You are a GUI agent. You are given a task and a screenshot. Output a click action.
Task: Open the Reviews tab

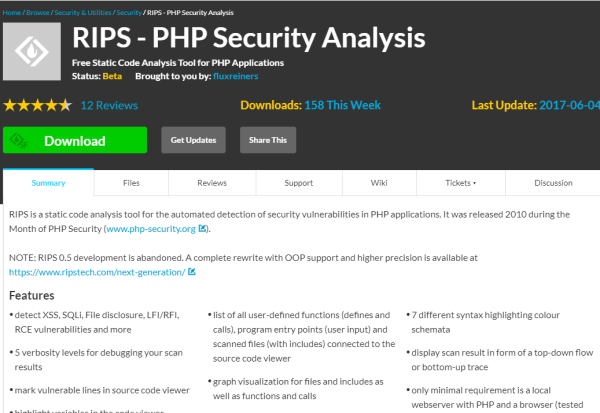[x=212, y=183]
